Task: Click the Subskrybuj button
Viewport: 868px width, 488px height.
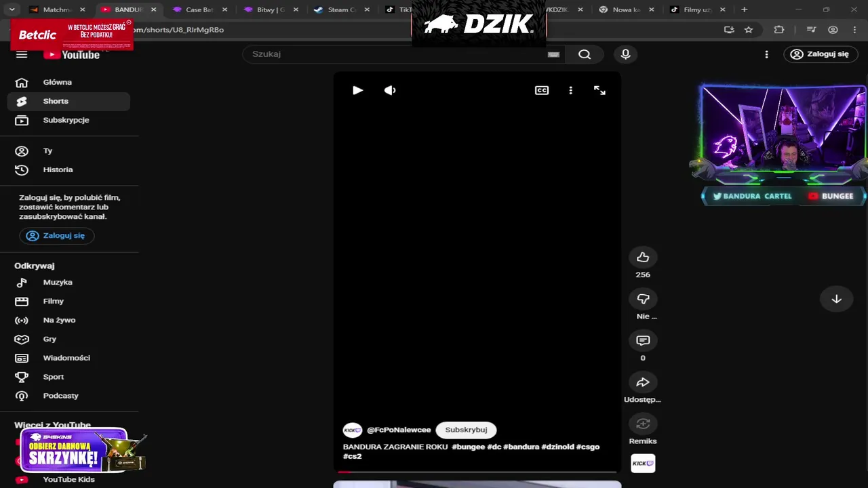Action: click(466, 430)
